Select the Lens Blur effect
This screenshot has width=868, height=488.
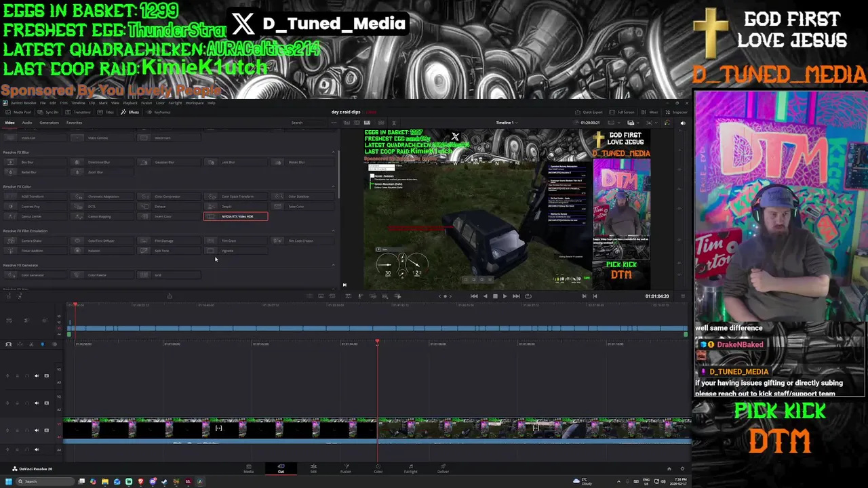tap(235, 162)
